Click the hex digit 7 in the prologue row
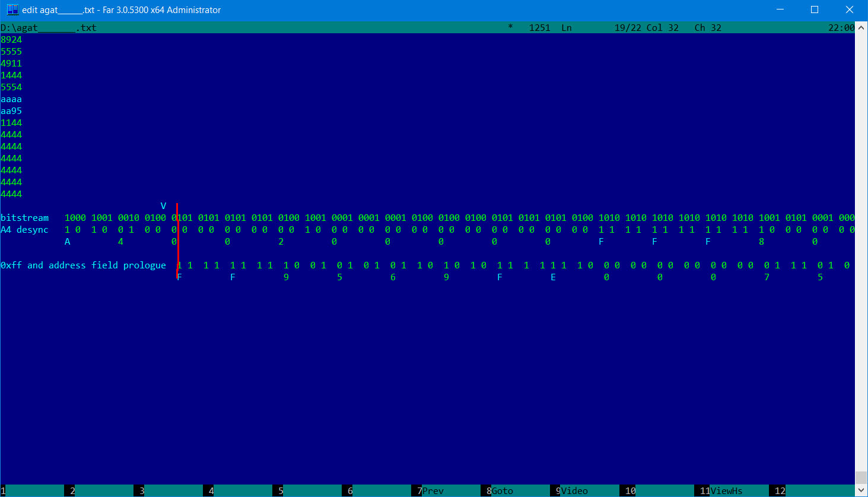Image resolution: width=868 pixels, height=497 pixels. pos(767,277)
